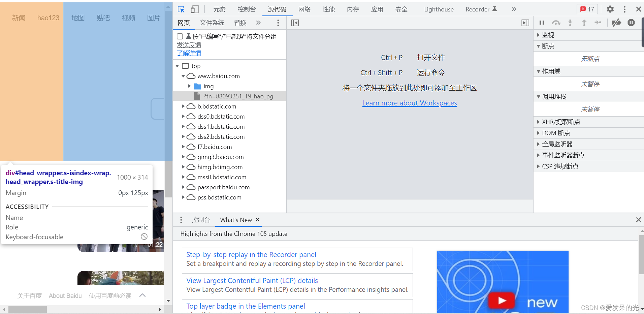This screenshot has width=644, height=314.
Task: Click the page horizontal scrollbar thumb
Action: click(x=28, y=309)
